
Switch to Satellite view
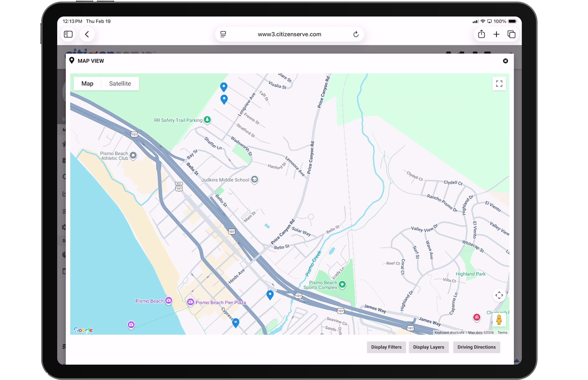120,83
